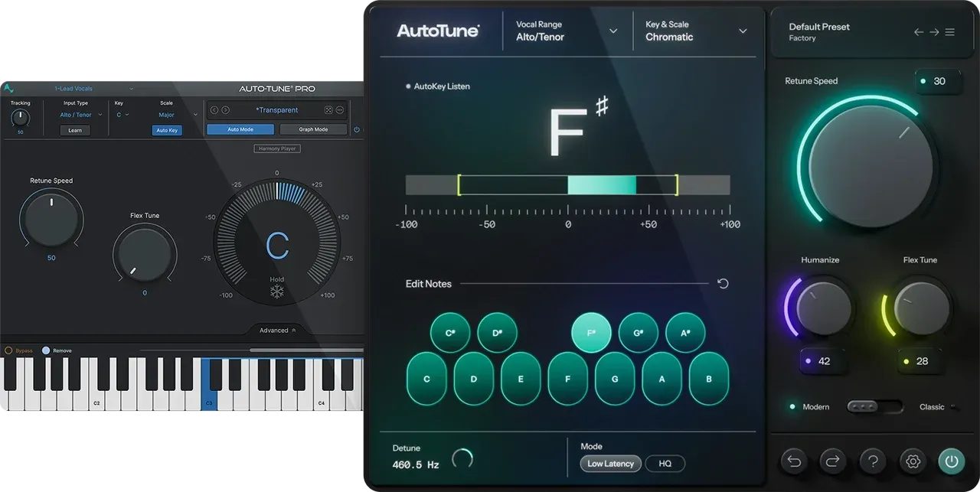Screen dimensions: 980x492
Task: Click the Auto Key button
Action: [167, 130]
